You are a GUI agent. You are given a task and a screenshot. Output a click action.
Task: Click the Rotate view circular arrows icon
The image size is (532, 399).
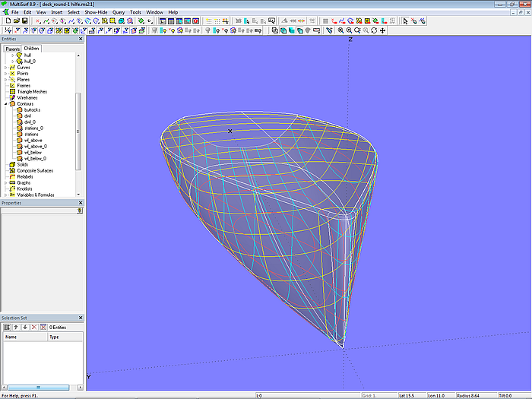pyautogui.click(x=374, y=30)
